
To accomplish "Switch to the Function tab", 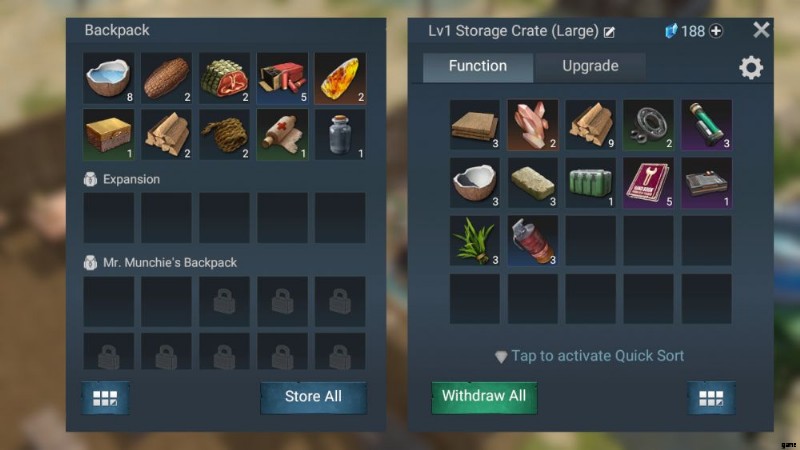I will (478, 66).
